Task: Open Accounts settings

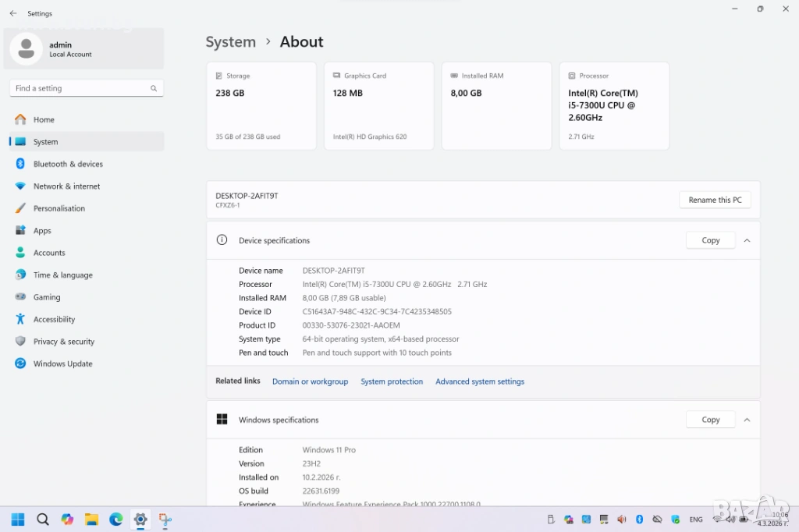Action: coord(49,253)
